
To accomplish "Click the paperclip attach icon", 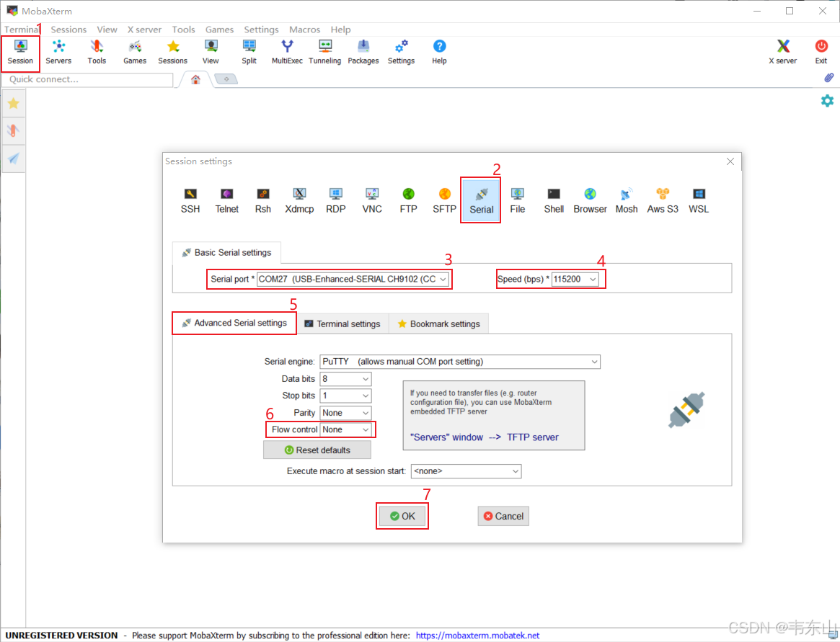I will point(828,78).
